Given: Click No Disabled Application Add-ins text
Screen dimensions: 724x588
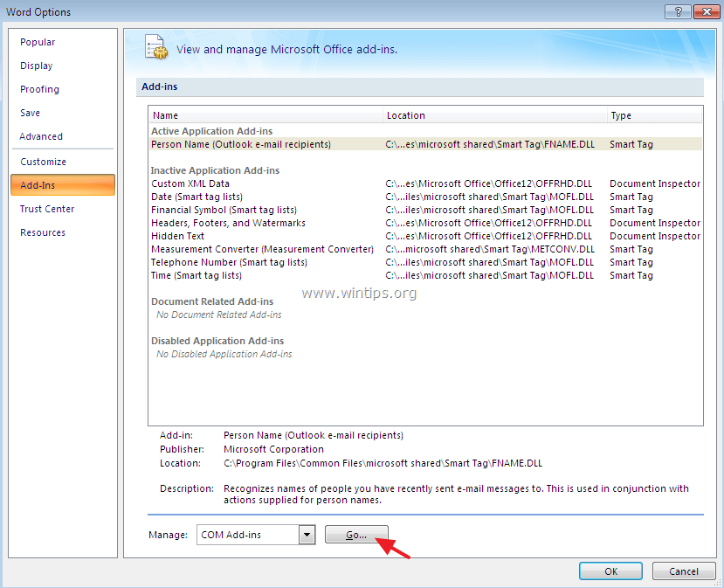Looking at the screenshot, I should [224, 354].
